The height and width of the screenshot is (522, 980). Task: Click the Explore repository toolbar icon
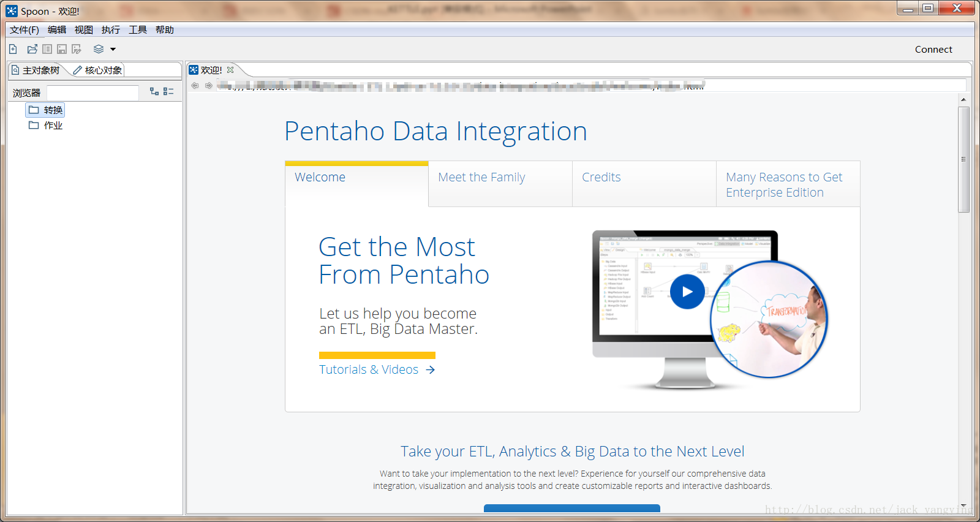pyautogui.click(x=47, y=49)
